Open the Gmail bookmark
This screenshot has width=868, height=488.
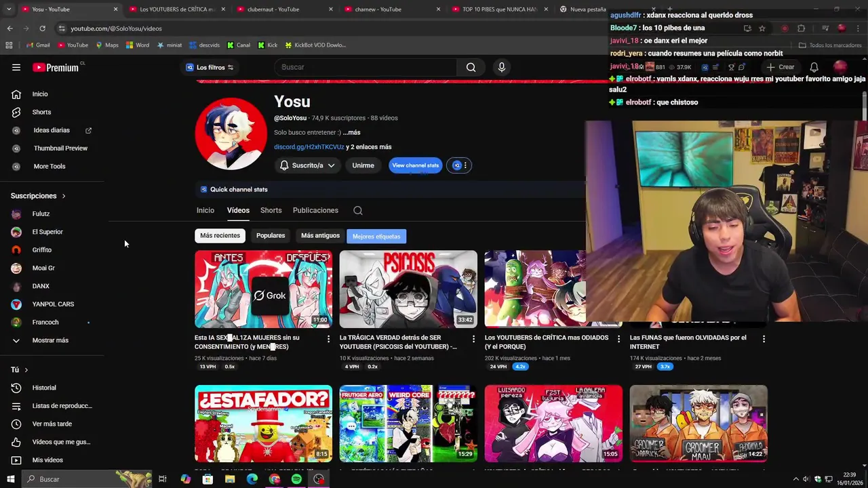click(38, 45)
